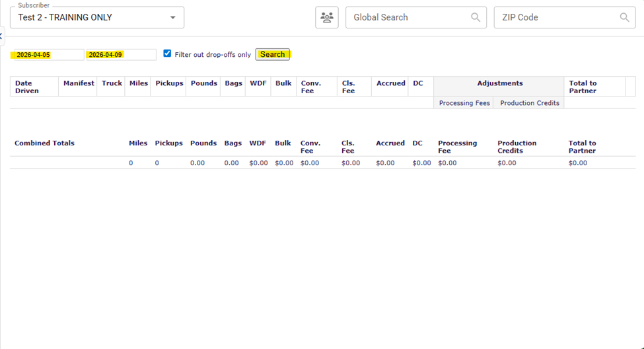Click the Global Search magnifier icon

(x=475, y=18)
